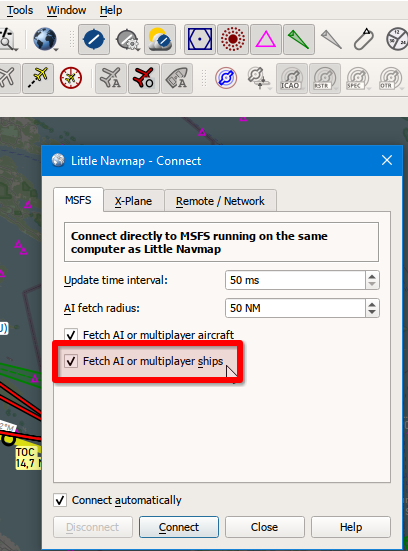Click the globe icon in dialog title bar
This screenshot has height=551, width=408.
(58, 161)
